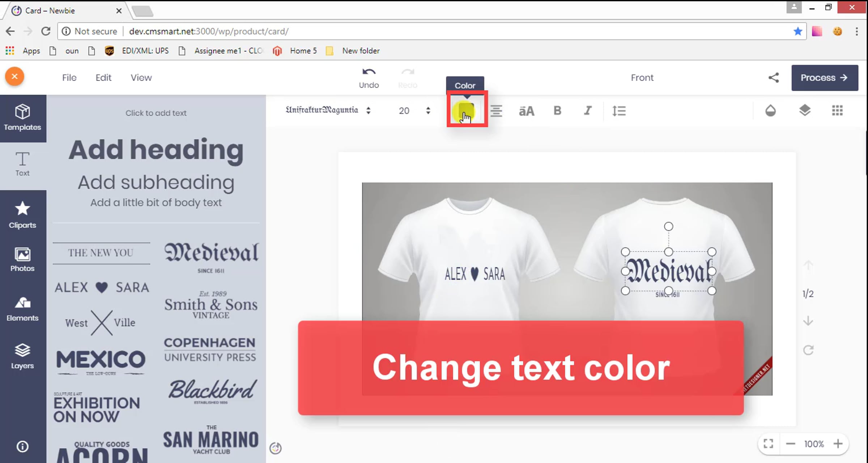This screenshot has height=463, width=868.
Task: Select West Ville text template
Action: coord(101,322)
